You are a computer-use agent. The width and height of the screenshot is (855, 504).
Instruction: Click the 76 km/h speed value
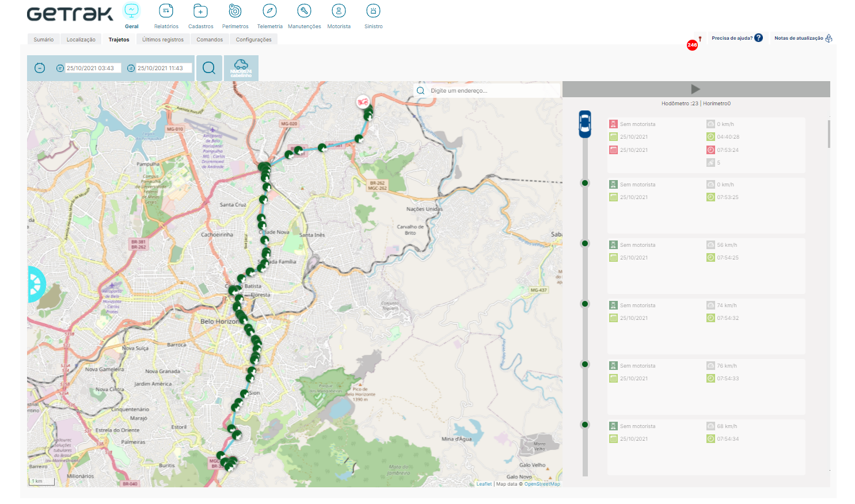click(x=727, y=366)
